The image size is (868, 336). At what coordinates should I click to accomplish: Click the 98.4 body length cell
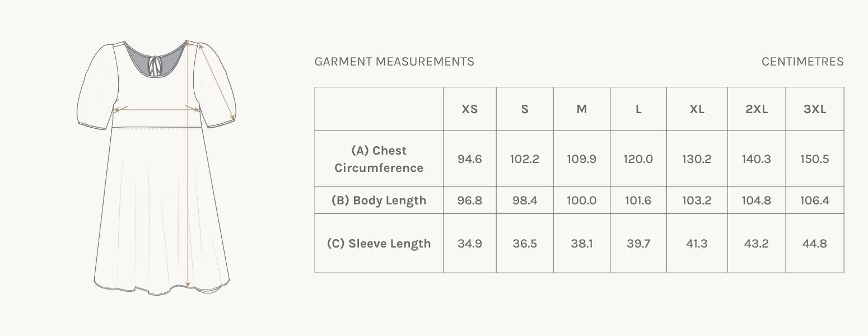pyautogui.click(x=525, y=200)
